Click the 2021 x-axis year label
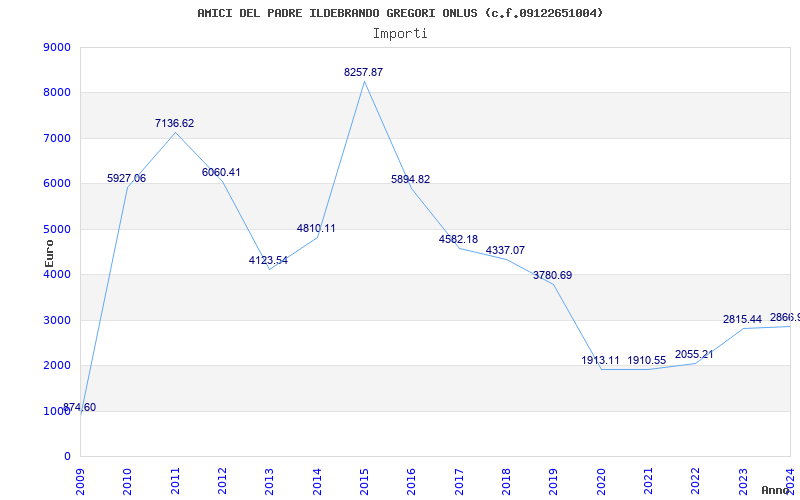The width and height of the screenshot is (800, 500). (x=648, y=482)
